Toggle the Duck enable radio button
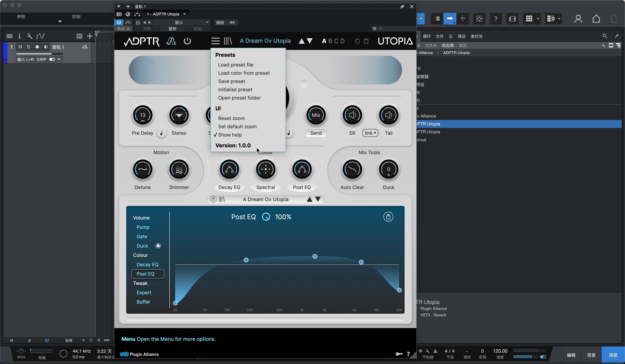This screenshot has width=625, height=364. click(158, 246)
